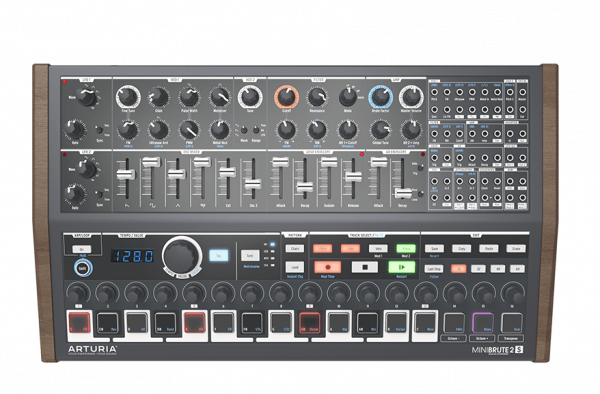Select the Velo track button
This screenshot has height=394, width=600.
point(378,249)
